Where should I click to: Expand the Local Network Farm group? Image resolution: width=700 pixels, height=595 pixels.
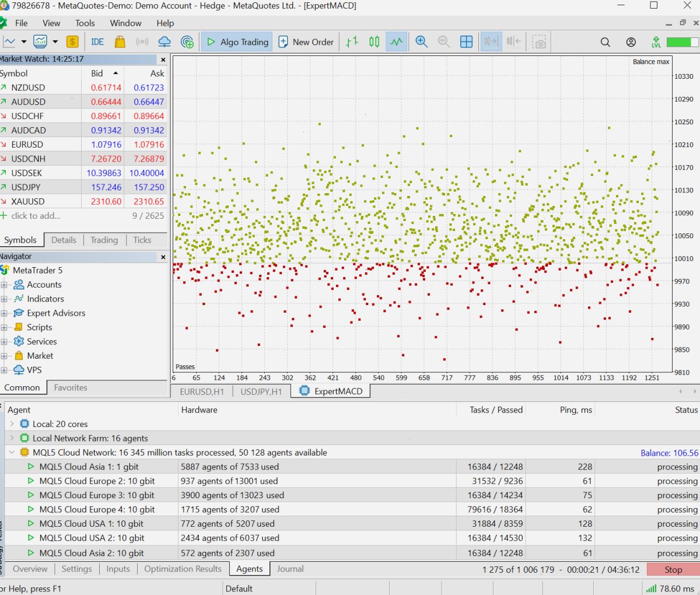coord(12,438)
